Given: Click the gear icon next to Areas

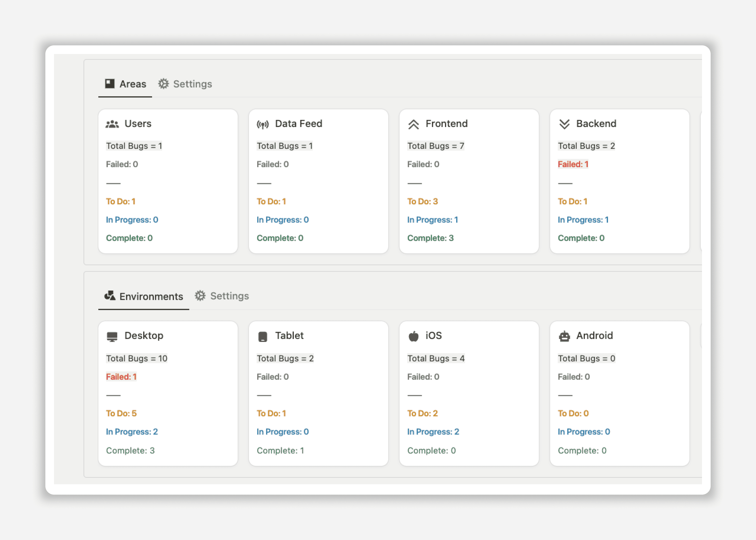Looking at the screenshot, I should (x=164, y=84).
